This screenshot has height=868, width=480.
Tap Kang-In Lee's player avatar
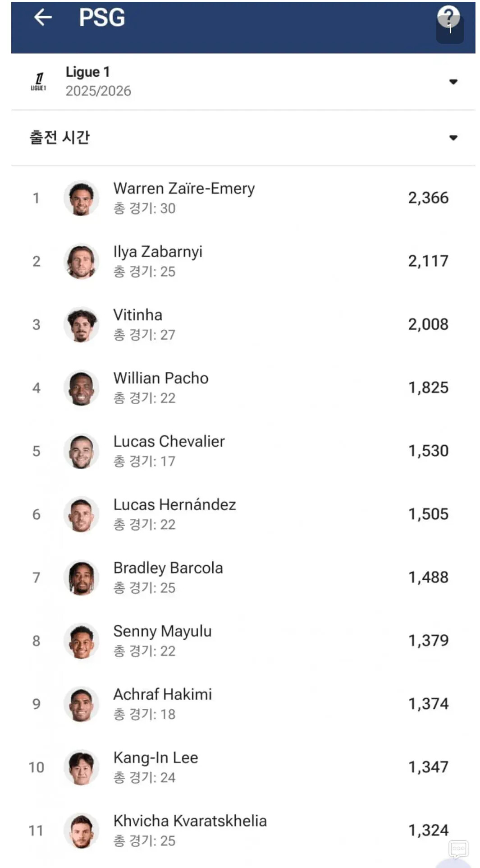81,767
